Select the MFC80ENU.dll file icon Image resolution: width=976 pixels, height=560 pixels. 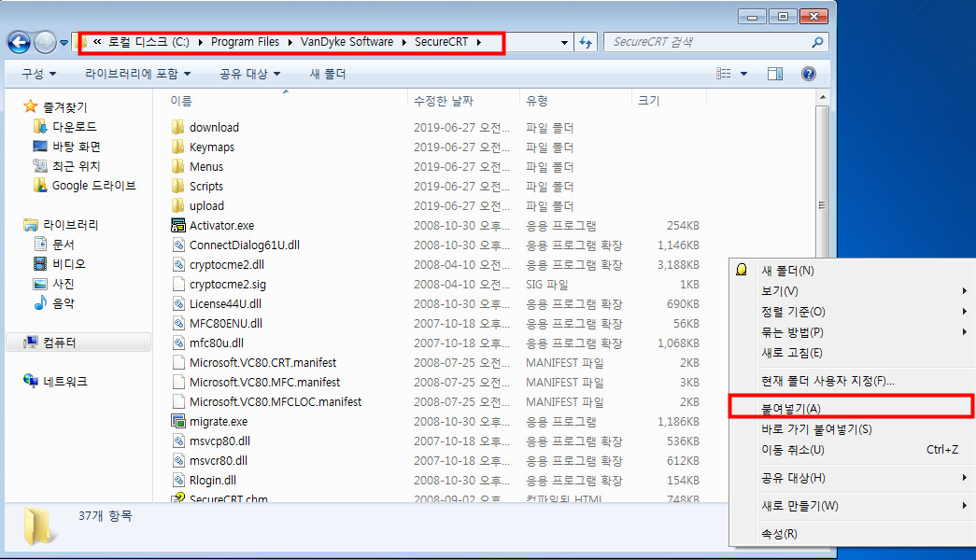[x=178, y=324]
